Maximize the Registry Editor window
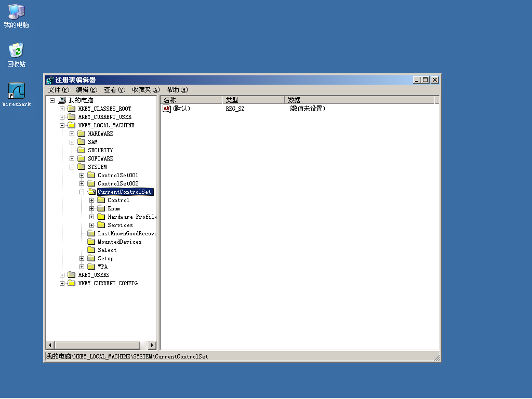 (425, 80)
